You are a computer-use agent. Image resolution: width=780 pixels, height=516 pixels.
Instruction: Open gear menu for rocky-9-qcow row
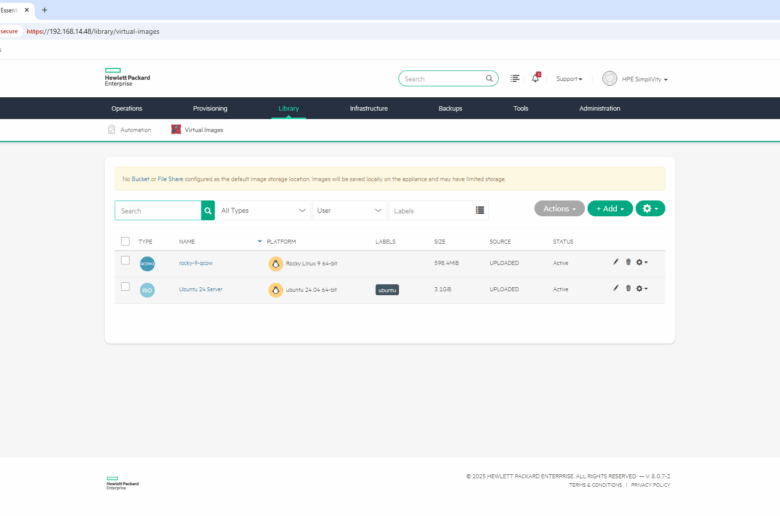pos(642,262)
